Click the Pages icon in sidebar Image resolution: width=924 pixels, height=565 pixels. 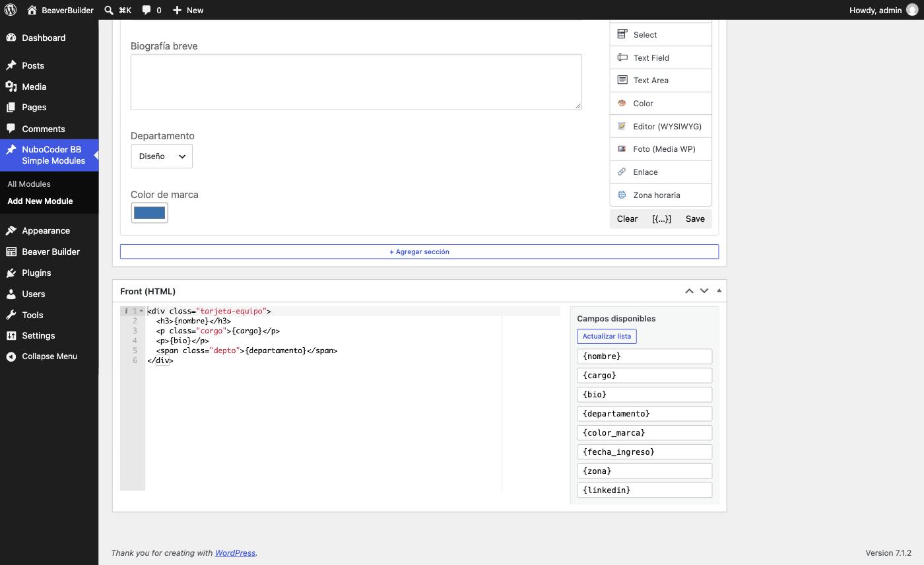(x=11, y=107)
